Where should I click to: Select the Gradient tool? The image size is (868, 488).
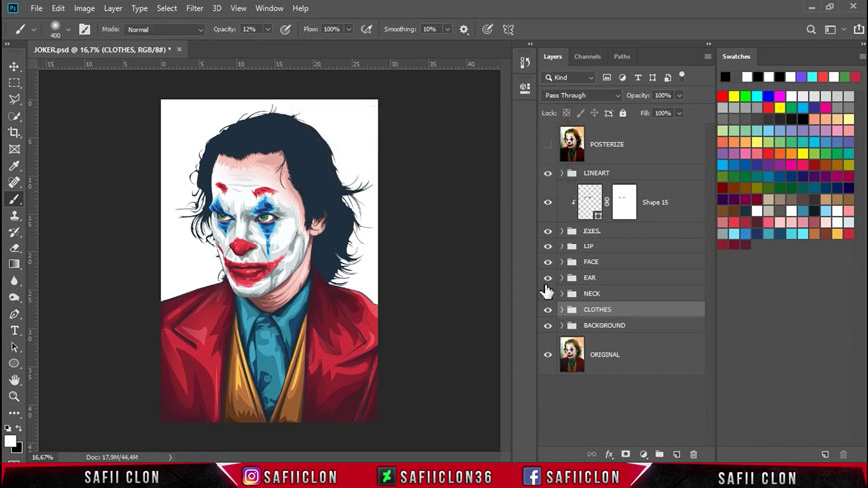(x=14, y=264)
